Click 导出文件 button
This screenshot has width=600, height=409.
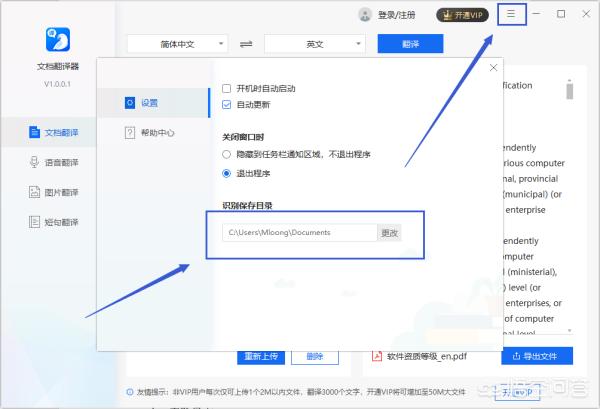(537, 356)
